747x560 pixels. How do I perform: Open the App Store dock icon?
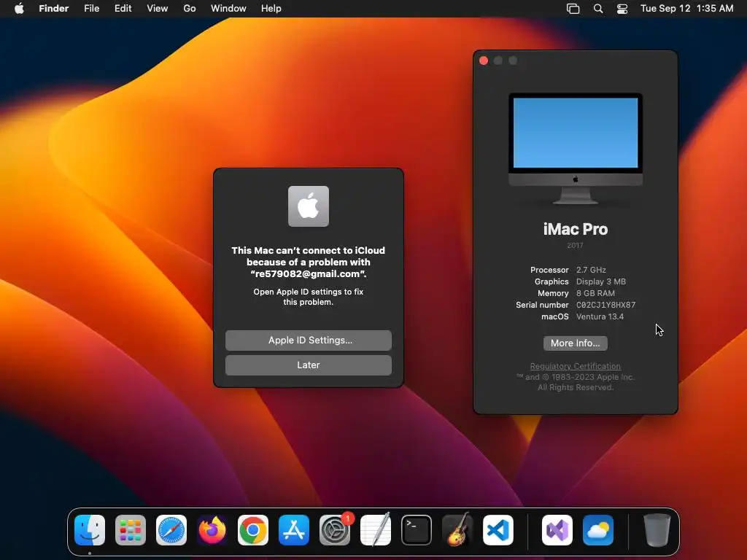294,530
